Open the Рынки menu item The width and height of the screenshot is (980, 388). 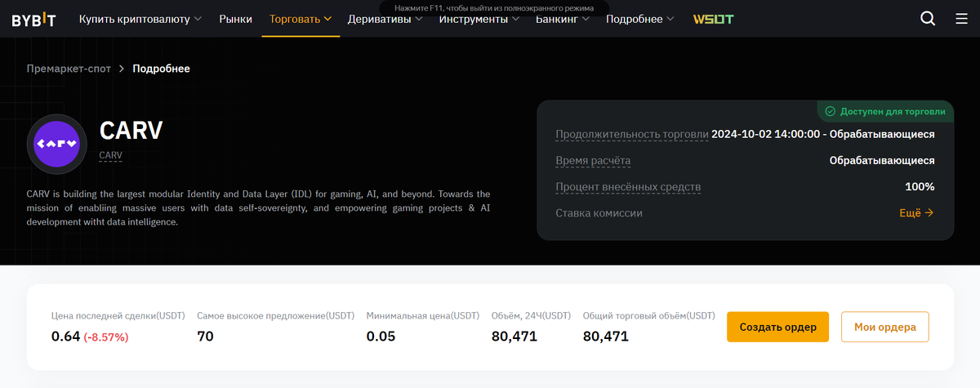tap(235, 19)
